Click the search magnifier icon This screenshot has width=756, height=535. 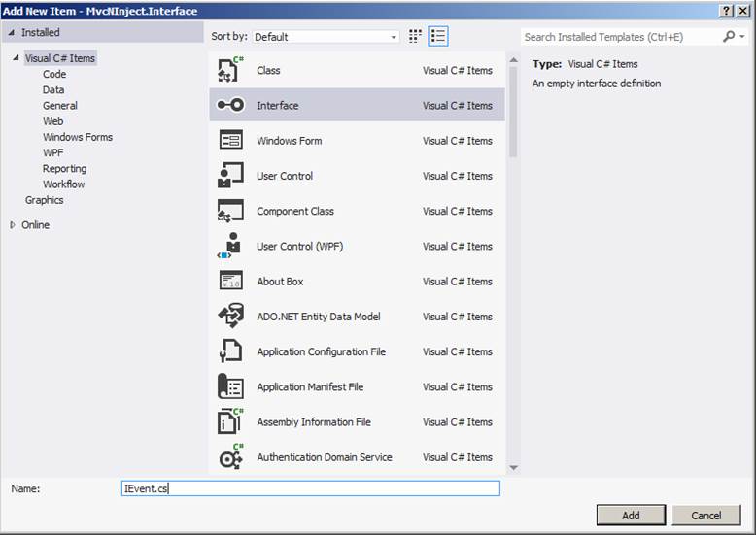(x=729, y=36)
